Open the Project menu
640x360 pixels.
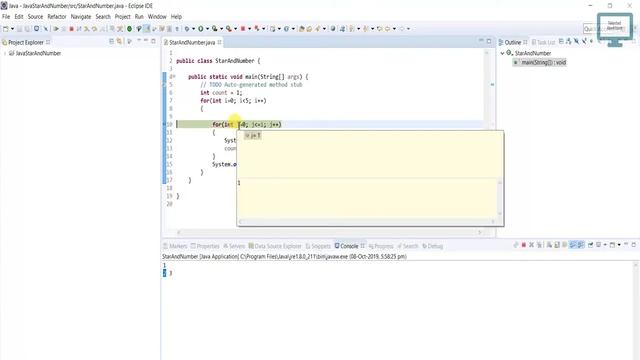point(122,17)
